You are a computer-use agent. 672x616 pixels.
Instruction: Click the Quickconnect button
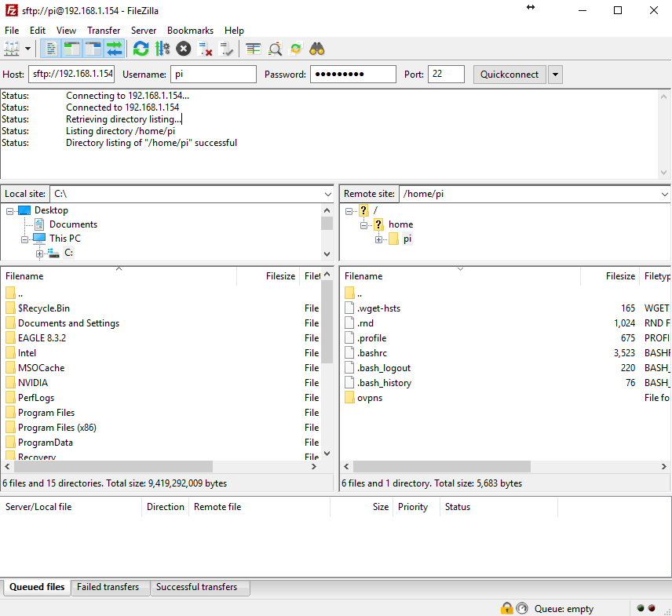point(509,75)
